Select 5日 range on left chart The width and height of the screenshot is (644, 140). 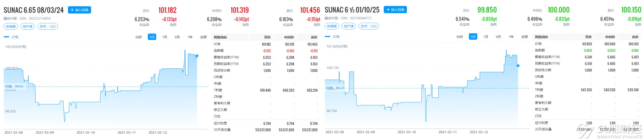pos(152,37)
